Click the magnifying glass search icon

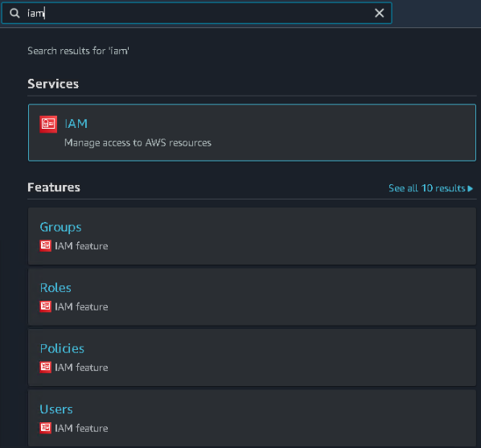coord(14,13)
